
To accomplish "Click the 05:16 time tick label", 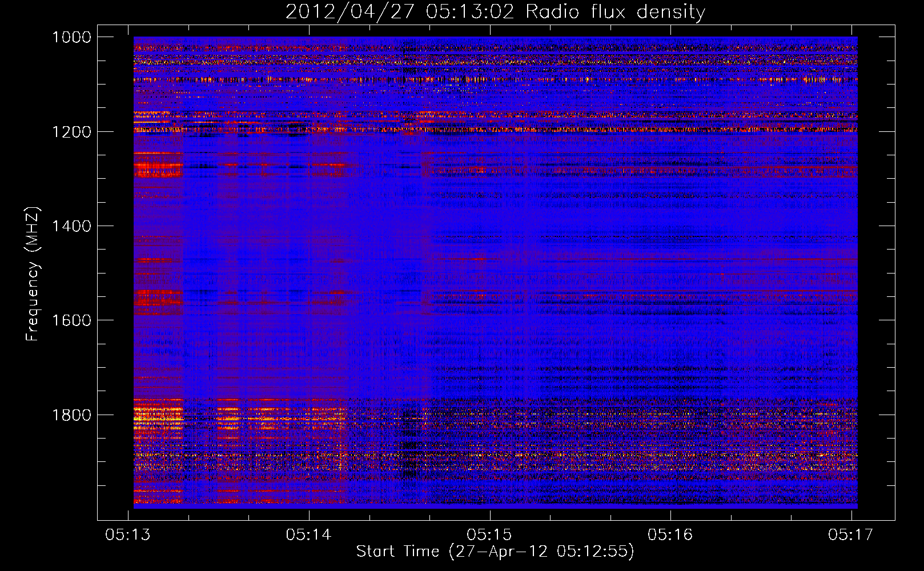I will coord(670,534).
